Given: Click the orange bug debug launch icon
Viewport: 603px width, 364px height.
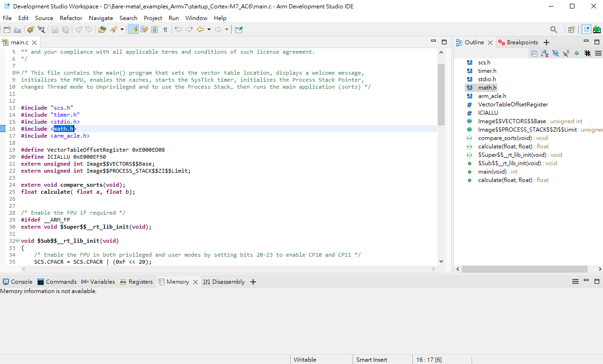Looking at the screenshot, I should [30, 29].
